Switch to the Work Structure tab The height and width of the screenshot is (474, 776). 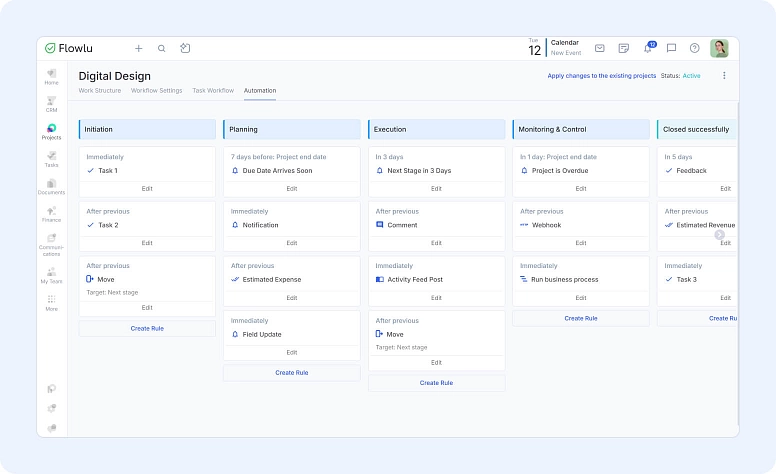100,91
